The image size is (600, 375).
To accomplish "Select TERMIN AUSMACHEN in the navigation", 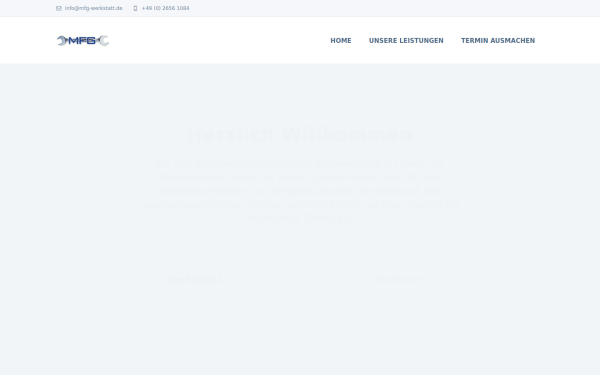I will (x=498, y=41).
